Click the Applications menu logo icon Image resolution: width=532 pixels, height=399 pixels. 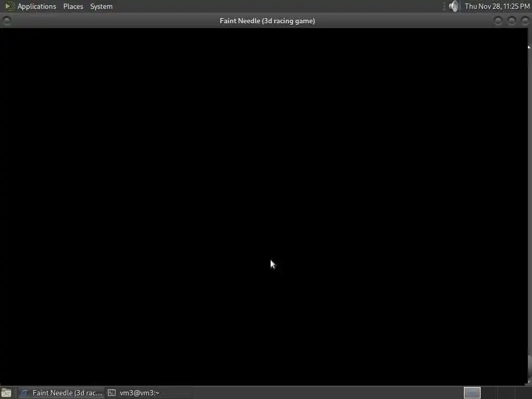tap(9, 6)
